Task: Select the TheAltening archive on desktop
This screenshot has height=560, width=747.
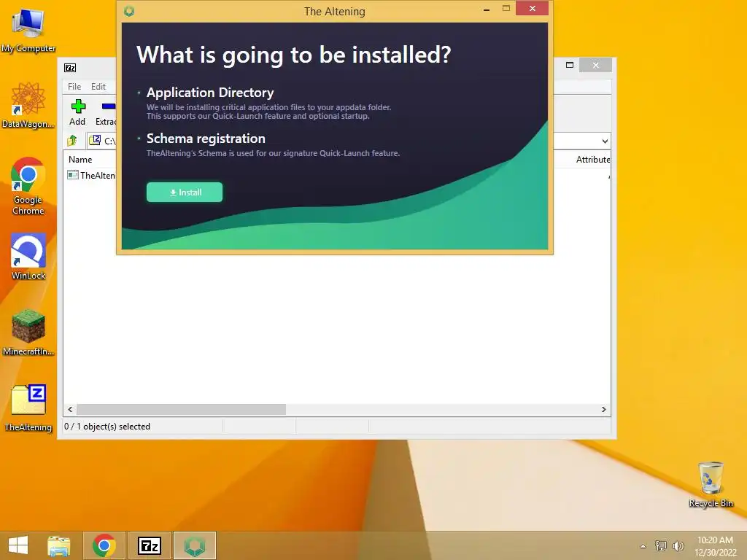Action: tap(28, 408)
